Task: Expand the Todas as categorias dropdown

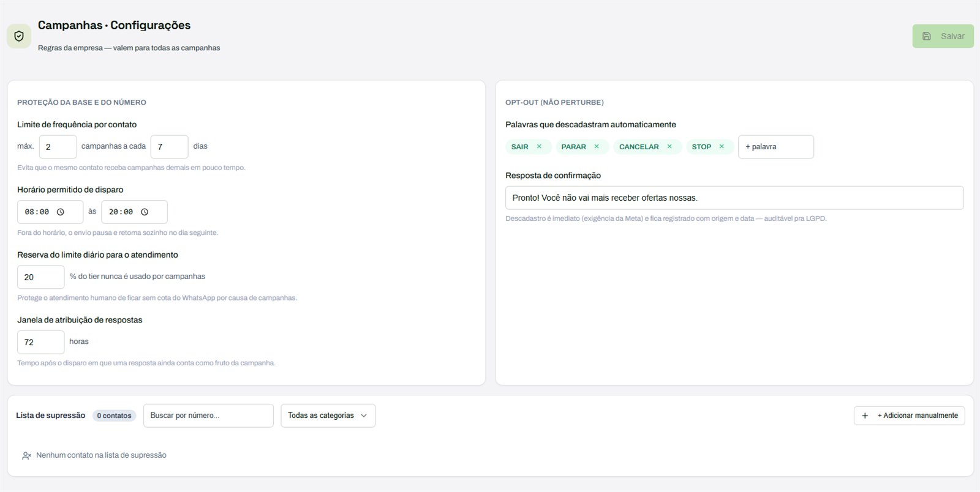Action: pos(328,416)
